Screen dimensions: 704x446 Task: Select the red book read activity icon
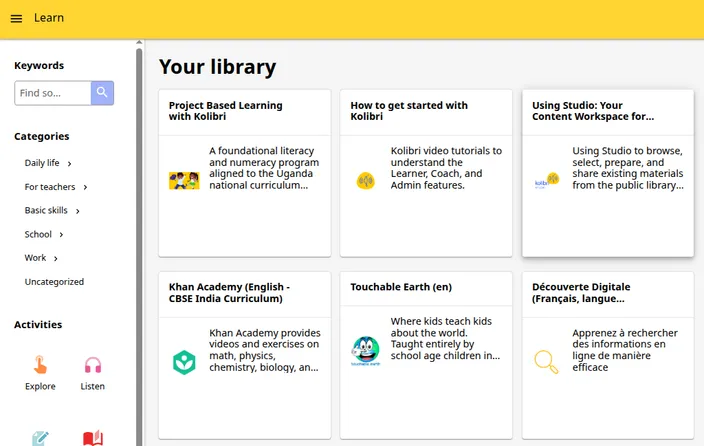tap(93, 438)
